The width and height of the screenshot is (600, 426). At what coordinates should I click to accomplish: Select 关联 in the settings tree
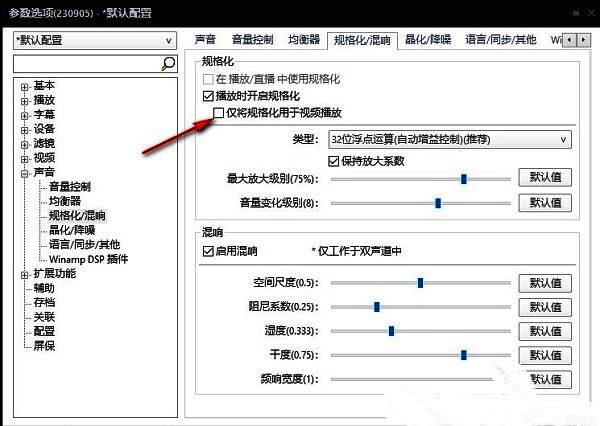point(44,317)
